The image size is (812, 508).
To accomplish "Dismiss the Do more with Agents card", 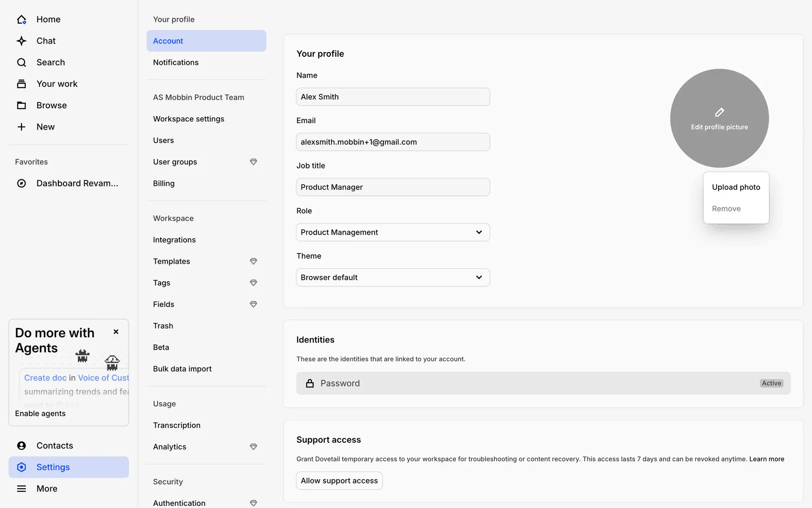I will (x=116, y=332).
